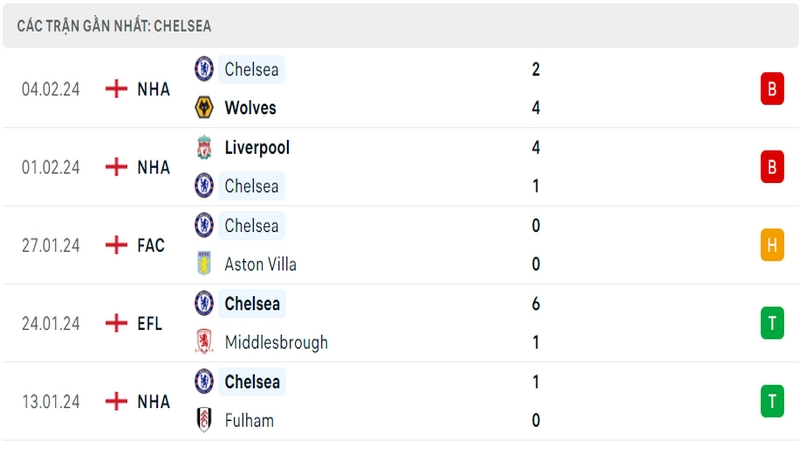
Task: Click the Middlesbrough club crest icon
Action: [x=204, y=342]
